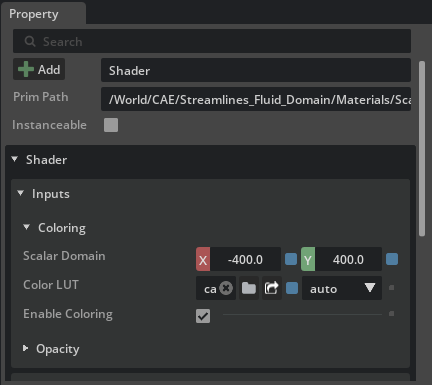Click the Property tab
Viewport: 432px width, 385px height.
[43, 14]
